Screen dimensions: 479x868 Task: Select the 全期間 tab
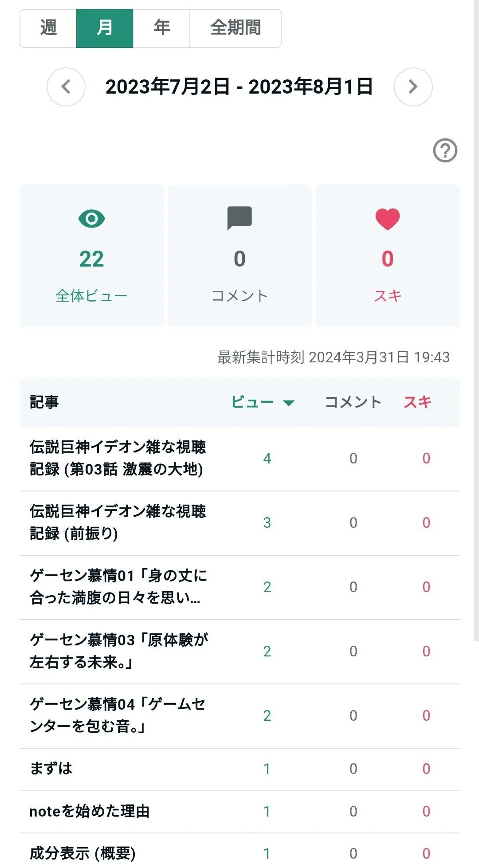coord(236,28)
